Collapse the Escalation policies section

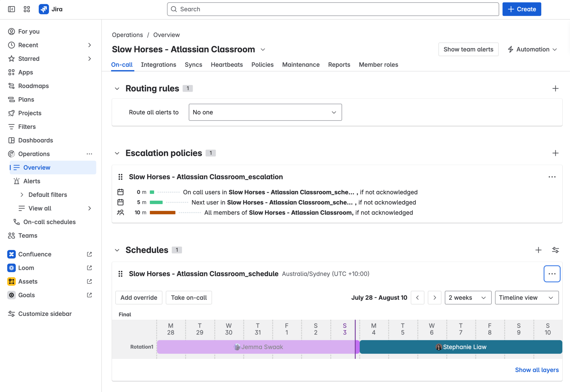pyautogui.click(x=117, y=153)
